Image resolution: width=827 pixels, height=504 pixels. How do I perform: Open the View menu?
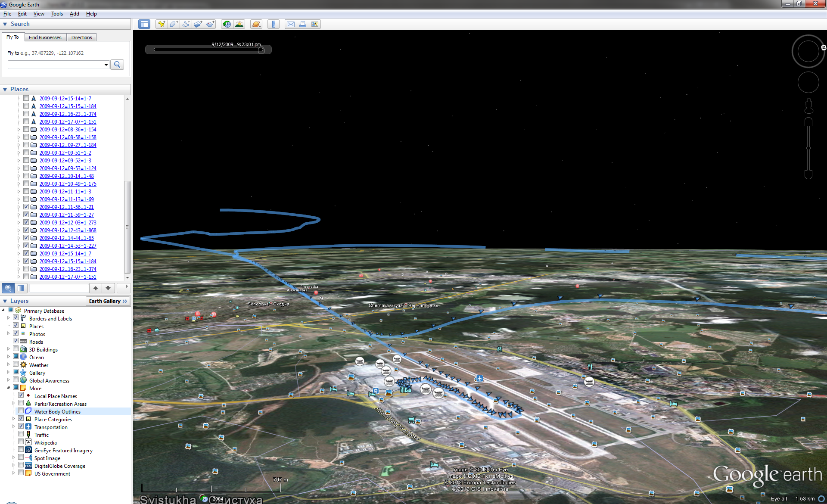(x=39, y=14)
